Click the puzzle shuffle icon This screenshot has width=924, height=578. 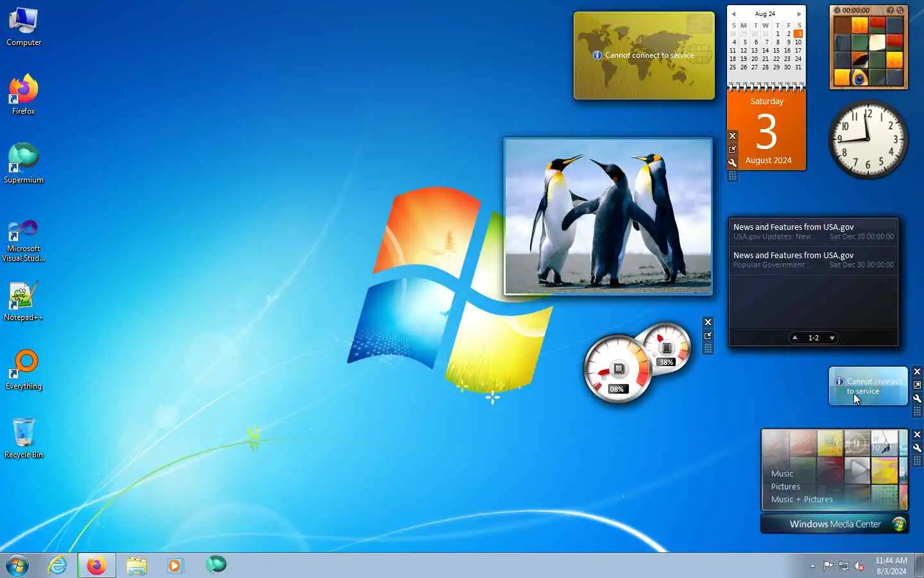tap(900, 10)
